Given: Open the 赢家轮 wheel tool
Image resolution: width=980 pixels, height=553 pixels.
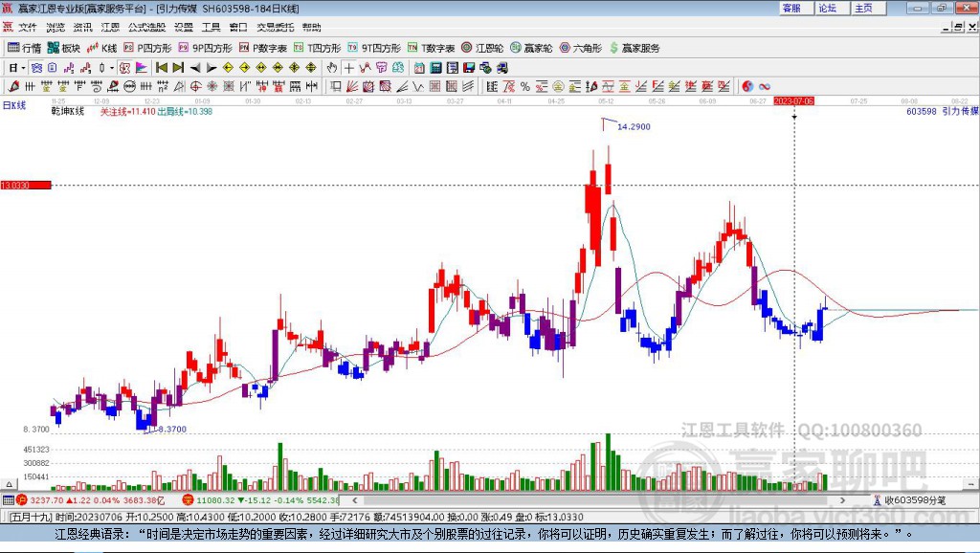Looking at the screenshot, I should click(531, 48).
